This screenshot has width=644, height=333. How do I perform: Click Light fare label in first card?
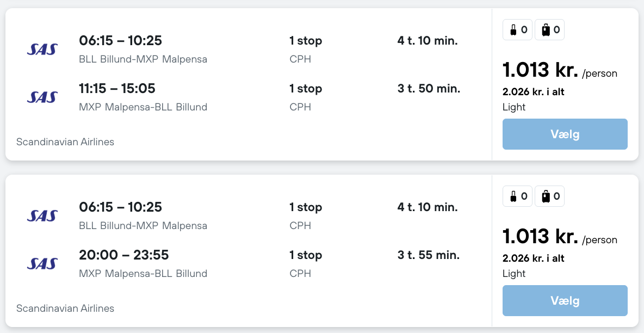514,107
